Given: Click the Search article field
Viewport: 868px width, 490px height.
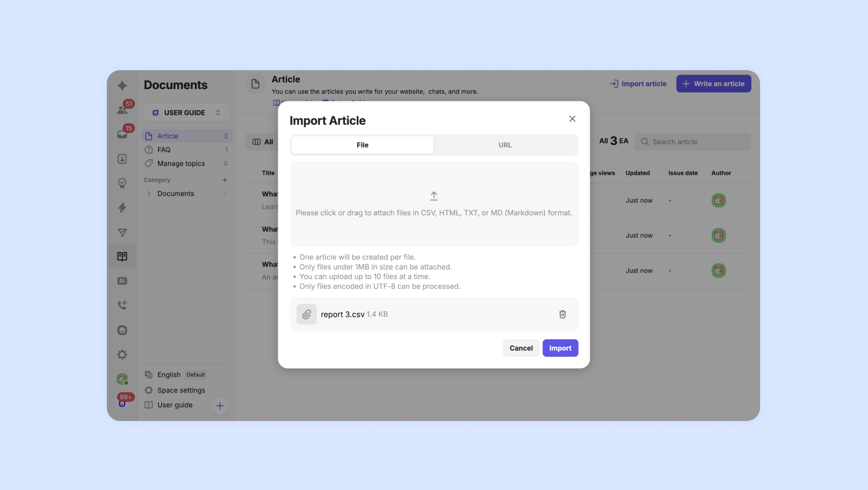Looking at the screenshot, I should tap(693, 142).
